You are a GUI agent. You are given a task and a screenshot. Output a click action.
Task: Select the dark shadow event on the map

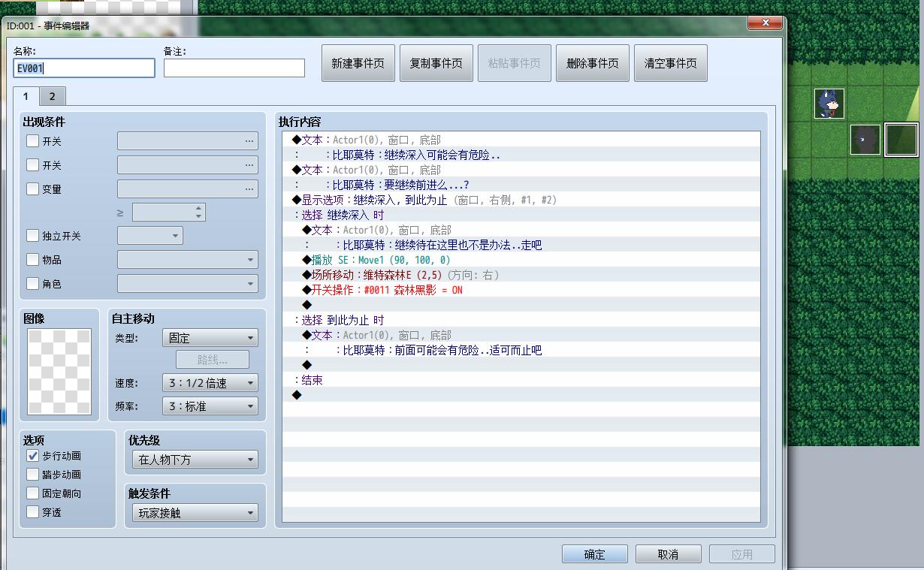865,140
